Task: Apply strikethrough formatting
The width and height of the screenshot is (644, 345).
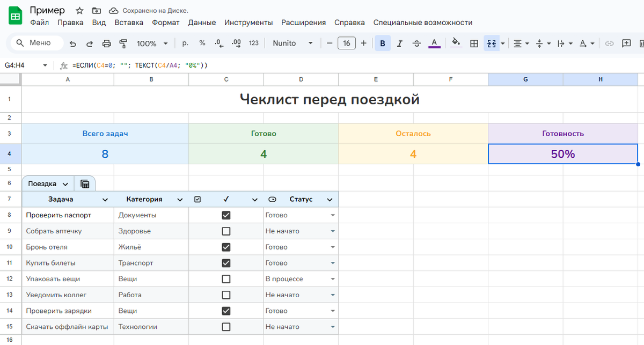Action: coord(417,43)
